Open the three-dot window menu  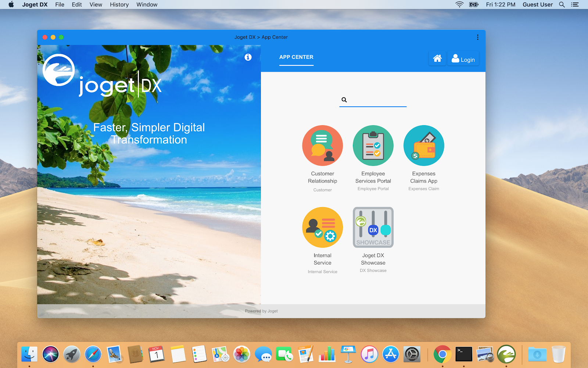[477, 37]
